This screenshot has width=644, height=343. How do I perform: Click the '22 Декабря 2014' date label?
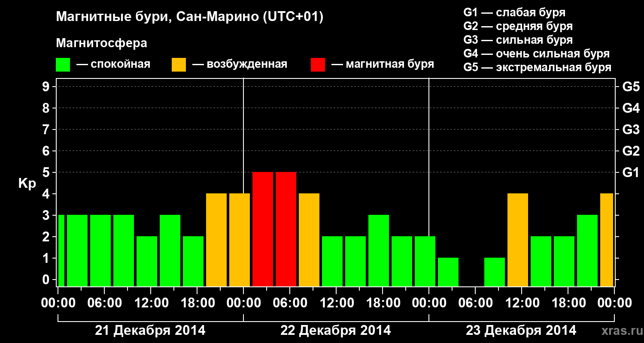tap(336, 331)
